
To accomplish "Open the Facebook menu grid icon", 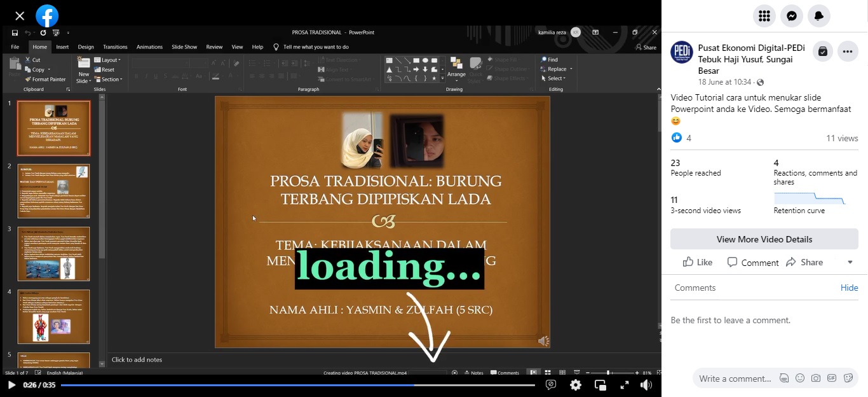I will click(764, 16).
